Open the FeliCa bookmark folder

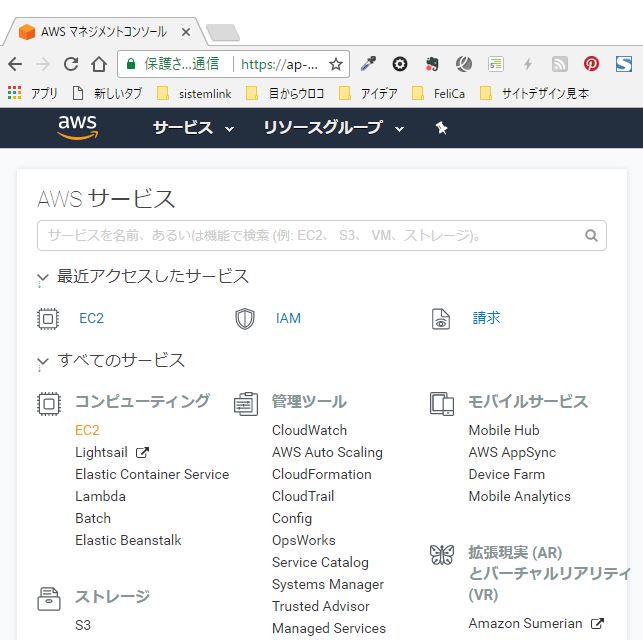(x=438, y=93)
